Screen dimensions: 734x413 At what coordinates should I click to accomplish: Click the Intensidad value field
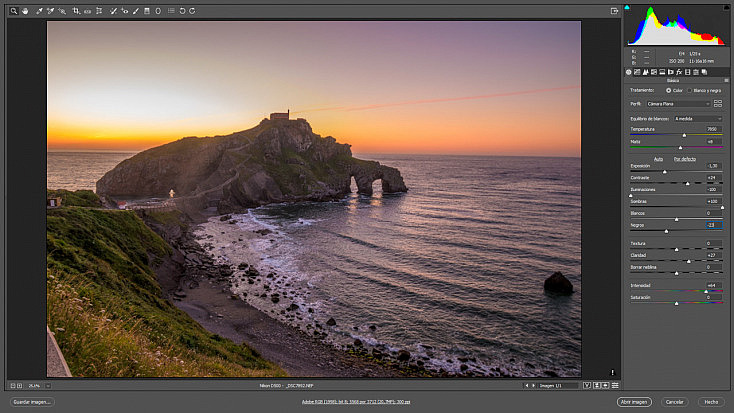[713, 285]
